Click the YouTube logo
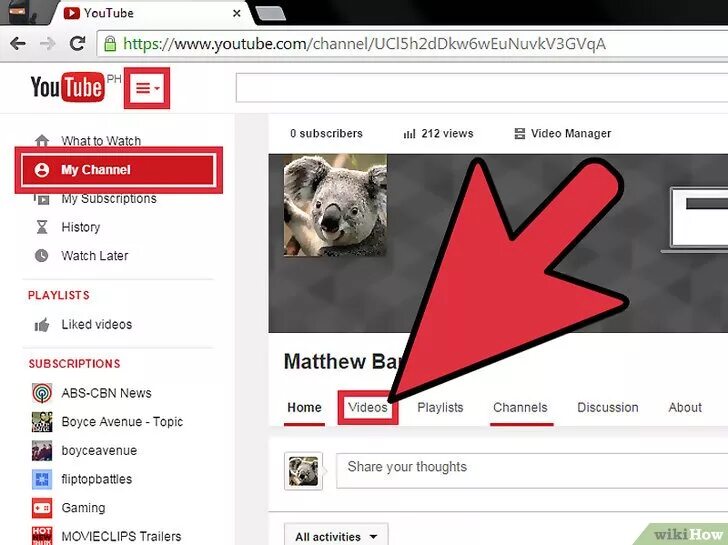This screenshot has height=545, width=728. pos(68,87)
